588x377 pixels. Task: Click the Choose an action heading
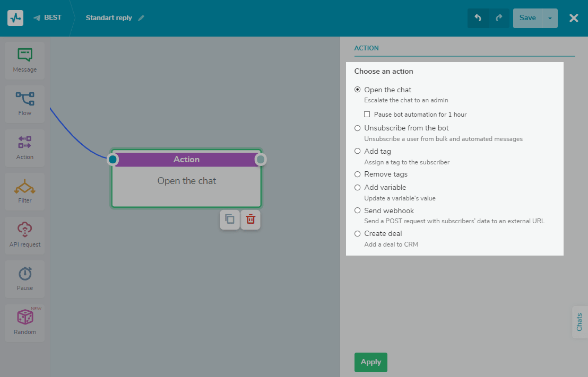click(384, 71)
